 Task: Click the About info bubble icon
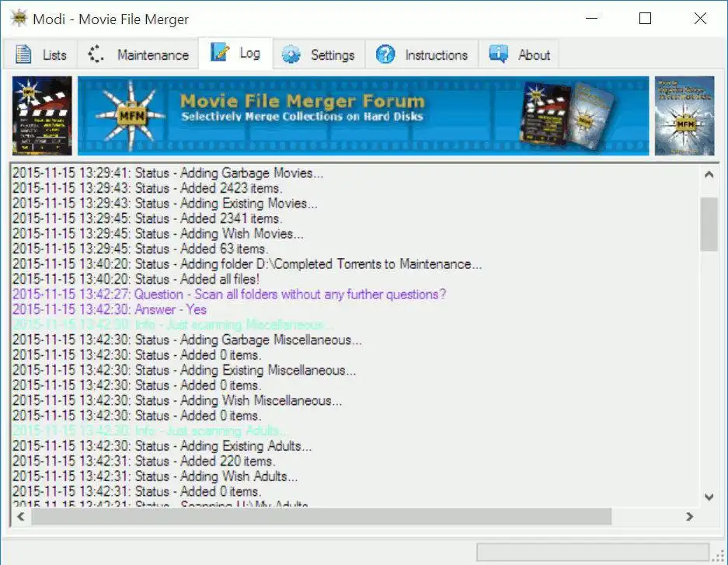498,54
